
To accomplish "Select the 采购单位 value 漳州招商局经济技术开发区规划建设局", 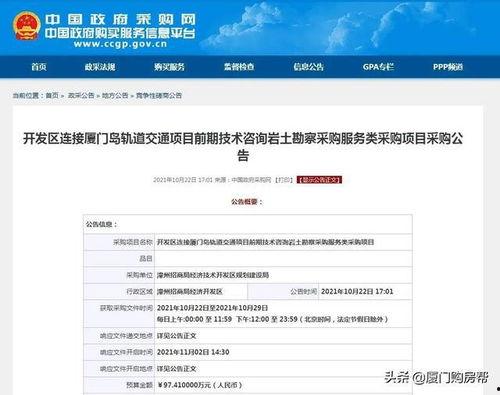I will pyautogui.click(x=213, y=275).
